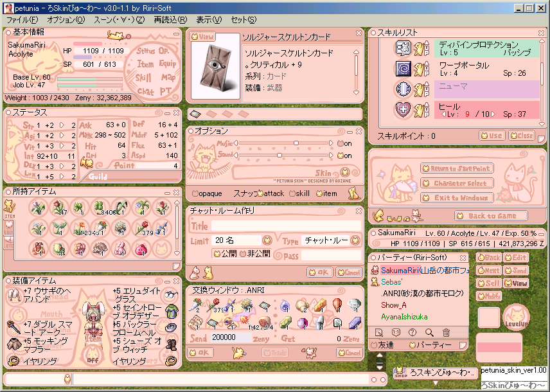Click Character Select button
Viewport: 550px width, 392px height.
coord(457,183)
